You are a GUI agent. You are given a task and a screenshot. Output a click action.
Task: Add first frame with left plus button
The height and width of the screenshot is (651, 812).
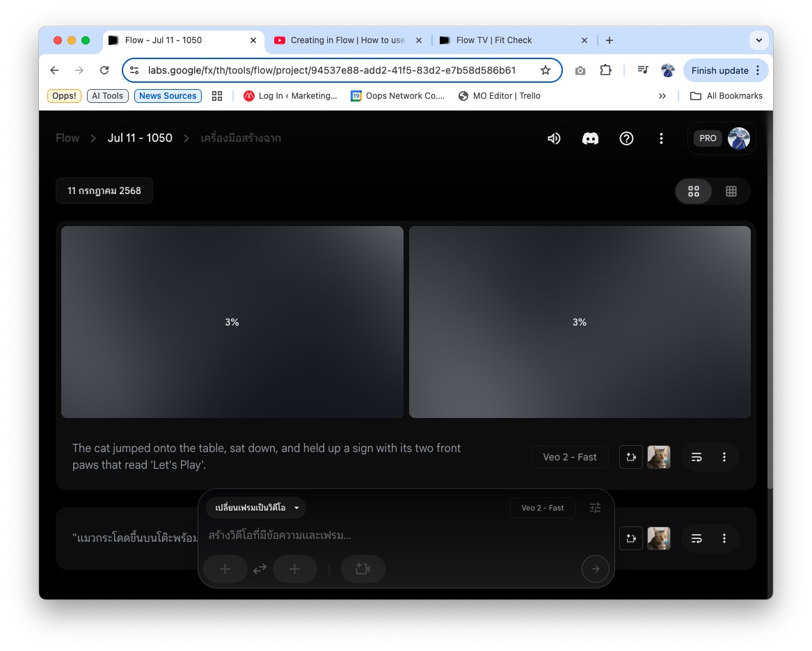coord(225,569)
